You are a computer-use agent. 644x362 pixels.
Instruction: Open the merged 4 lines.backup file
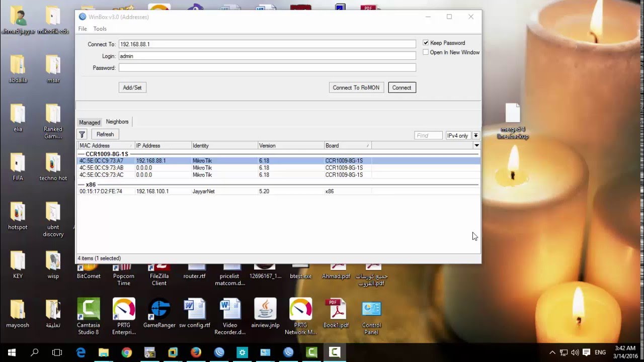(513, 122)
